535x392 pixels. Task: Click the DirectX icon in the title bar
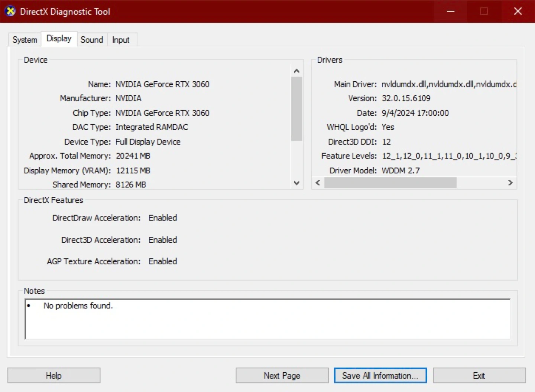[10, 11]
